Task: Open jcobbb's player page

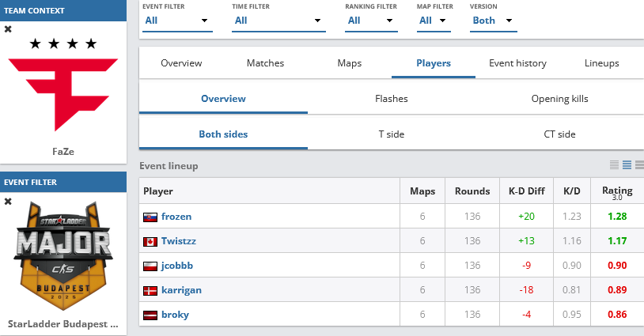Action: [x=177, y=266]
